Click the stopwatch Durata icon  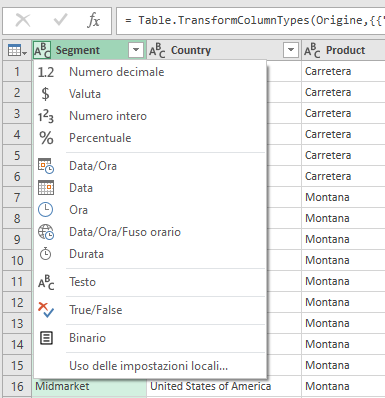point(45,254)
